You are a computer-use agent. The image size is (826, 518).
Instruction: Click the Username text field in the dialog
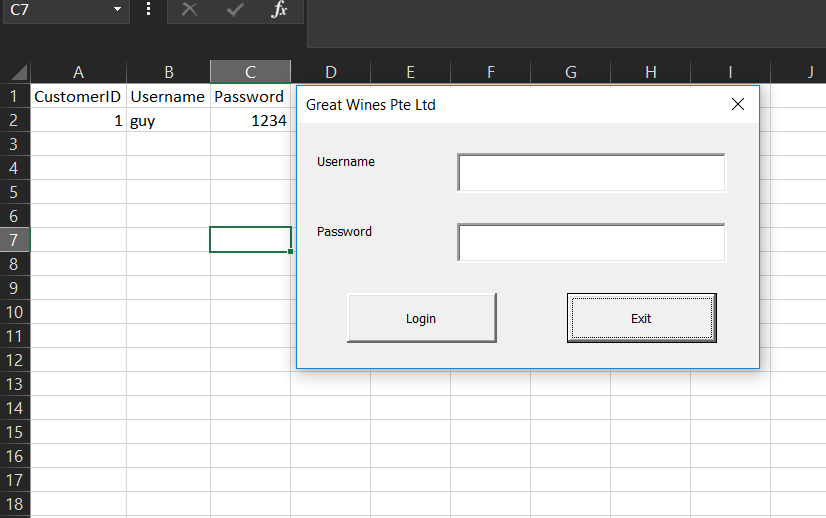(591, 173)
